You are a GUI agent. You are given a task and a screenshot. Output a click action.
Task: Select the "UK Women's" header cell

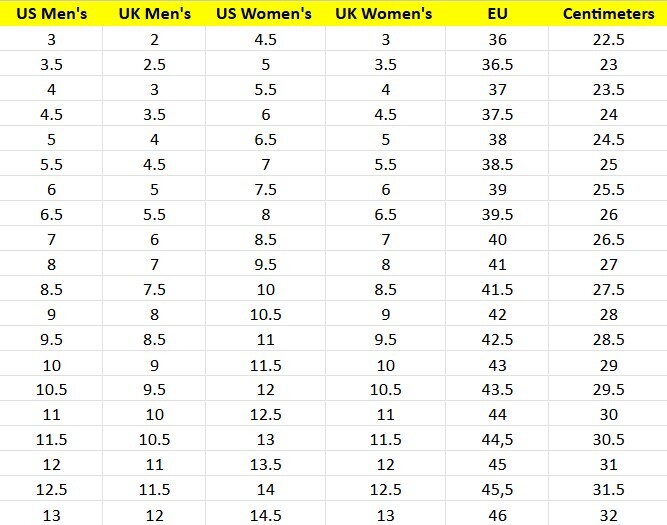point(385,14)
